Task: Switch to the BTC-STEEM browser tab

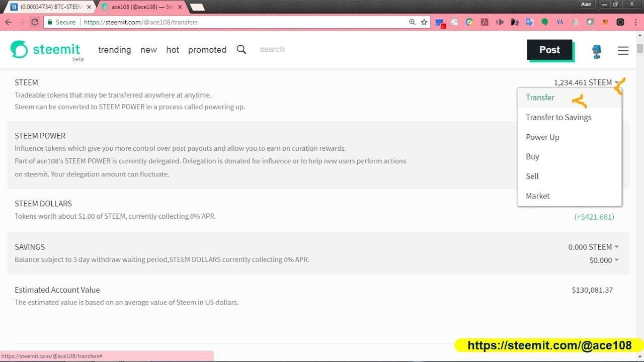Action: (49, 7)
